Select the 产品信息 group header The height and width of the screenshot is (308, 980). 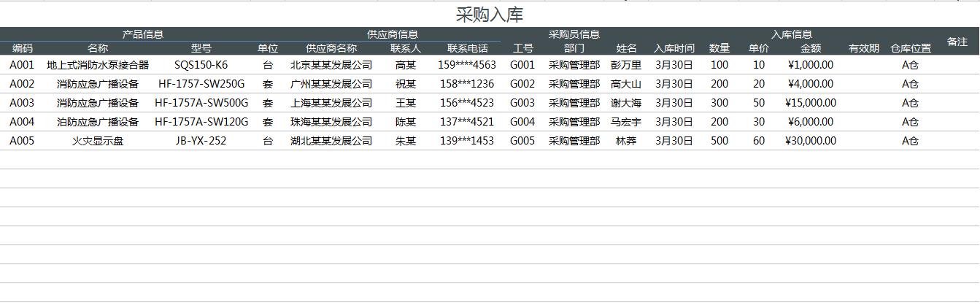coord(143,34)
